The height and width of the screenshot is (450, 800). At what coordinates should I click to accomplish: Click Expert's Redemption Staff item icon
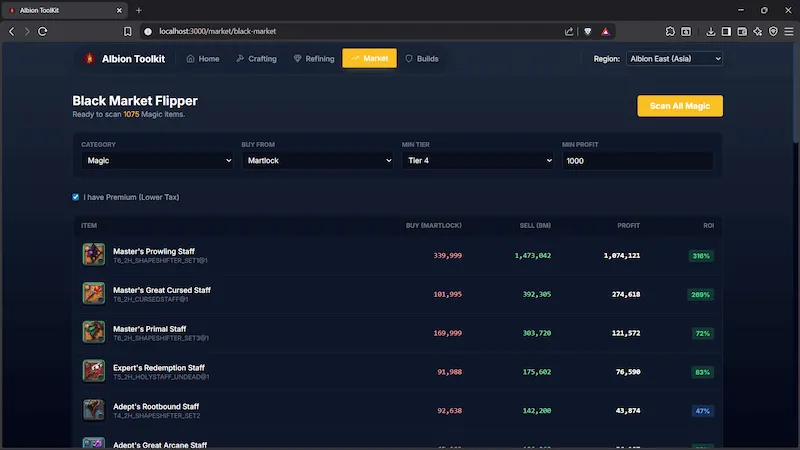click(94, 371)
